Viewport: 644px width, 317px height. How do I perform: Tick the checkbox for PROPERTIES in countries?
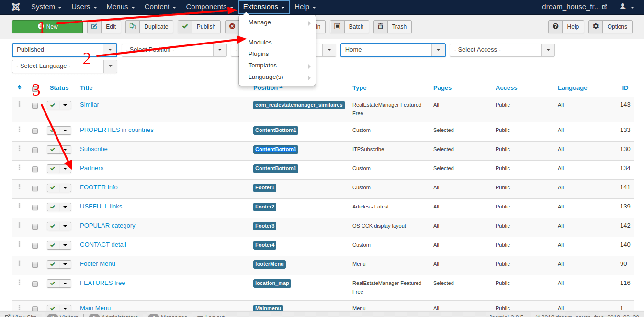[35, 131]
